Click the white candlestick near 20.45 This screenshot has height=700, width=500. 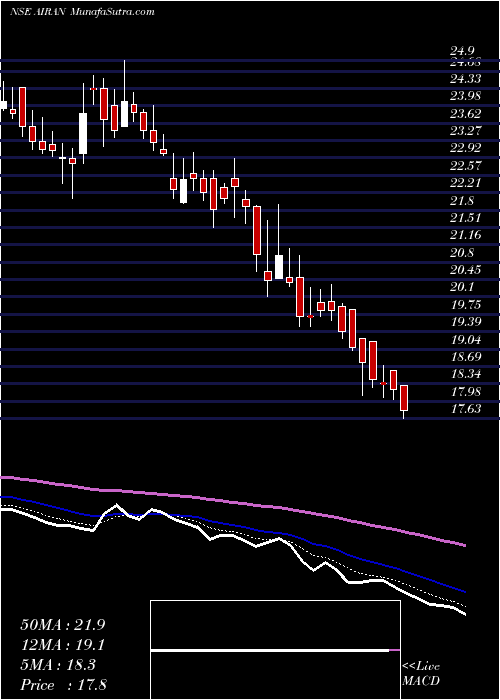tap(279, 267)
